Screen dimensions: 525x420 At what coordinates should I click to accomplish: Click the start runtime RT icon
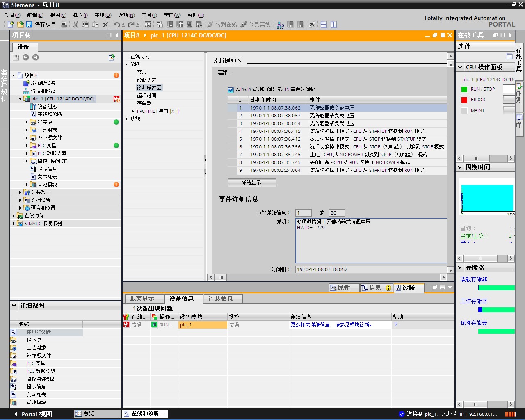199,25
